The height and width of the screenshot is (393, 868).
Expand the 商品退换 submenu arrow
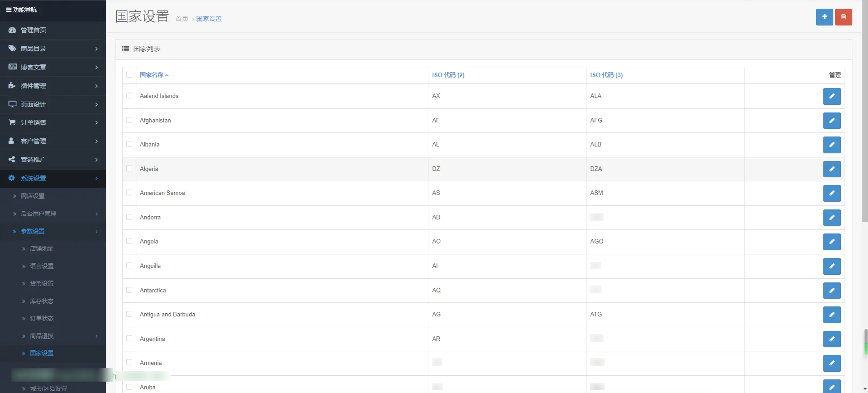[x=96, y=336]
